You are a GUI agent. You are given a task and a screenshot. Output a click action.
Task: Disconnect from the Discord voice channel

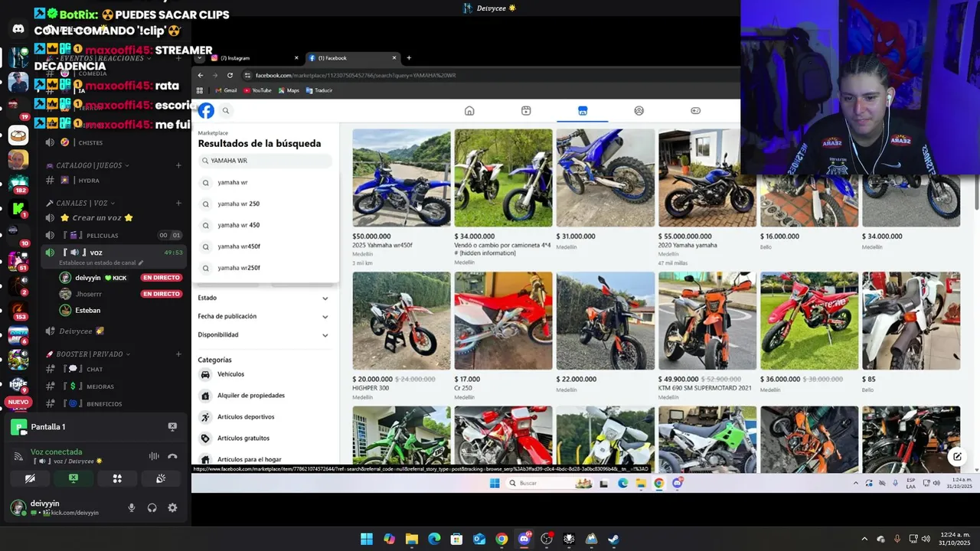click(x=172, y=457)
